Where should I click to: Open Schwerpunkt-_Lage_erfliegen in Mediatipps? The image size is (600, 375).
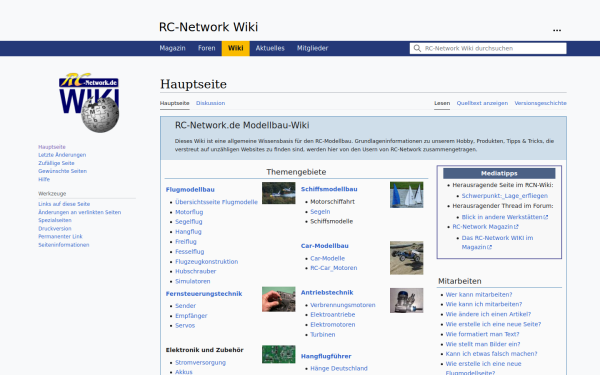click(504, 196)
